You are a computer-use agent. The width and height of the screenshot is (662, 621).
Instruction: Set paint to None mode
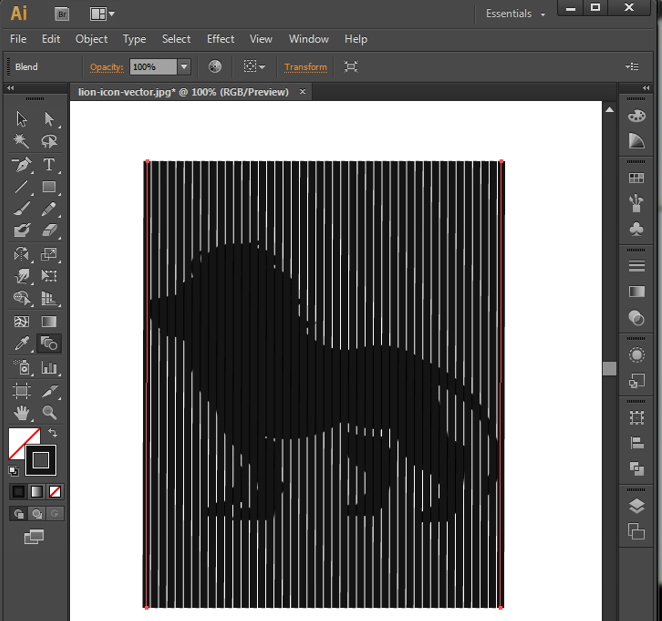pos(56,492)
